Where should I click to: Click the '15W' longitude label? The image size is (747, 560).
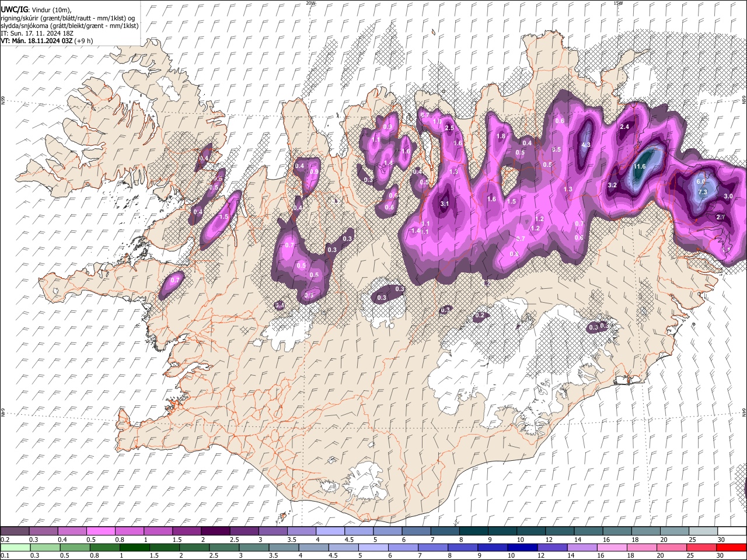pos(618,3)
